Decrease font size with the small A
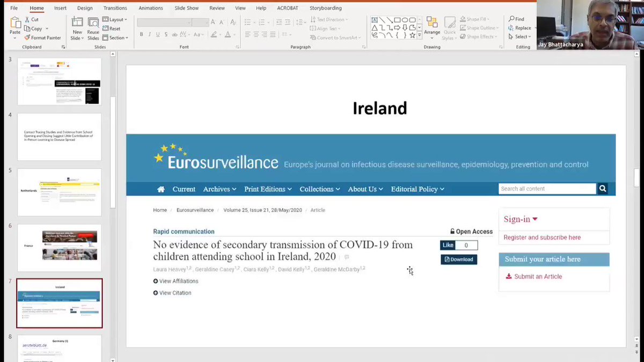644x362 pixels. (223, 22)
